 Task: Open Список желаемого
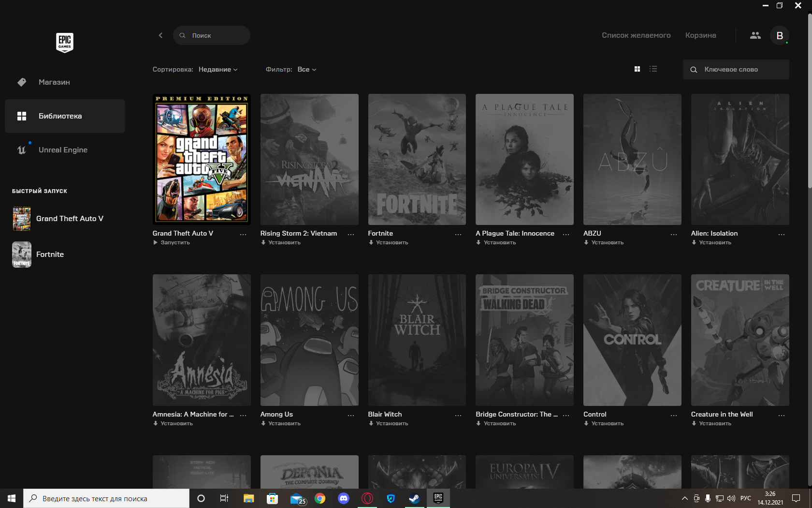[x=636, y=35]
